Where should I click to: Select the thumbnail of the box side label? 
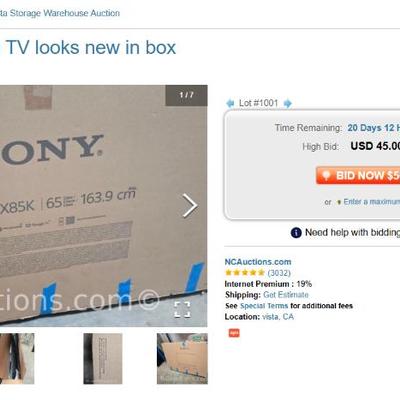103,358
